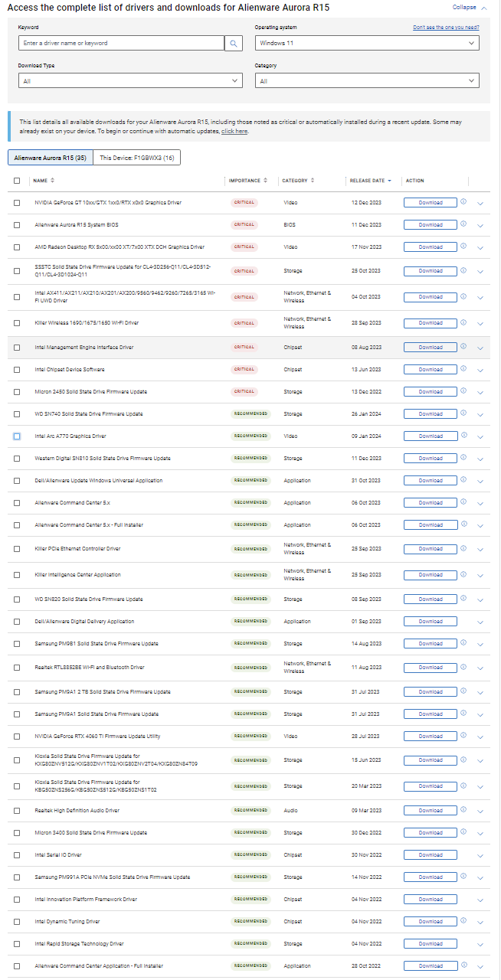Download Alienware Command Center Application - Full Installer
Viewport: 501px width, 980px height.
431,965
